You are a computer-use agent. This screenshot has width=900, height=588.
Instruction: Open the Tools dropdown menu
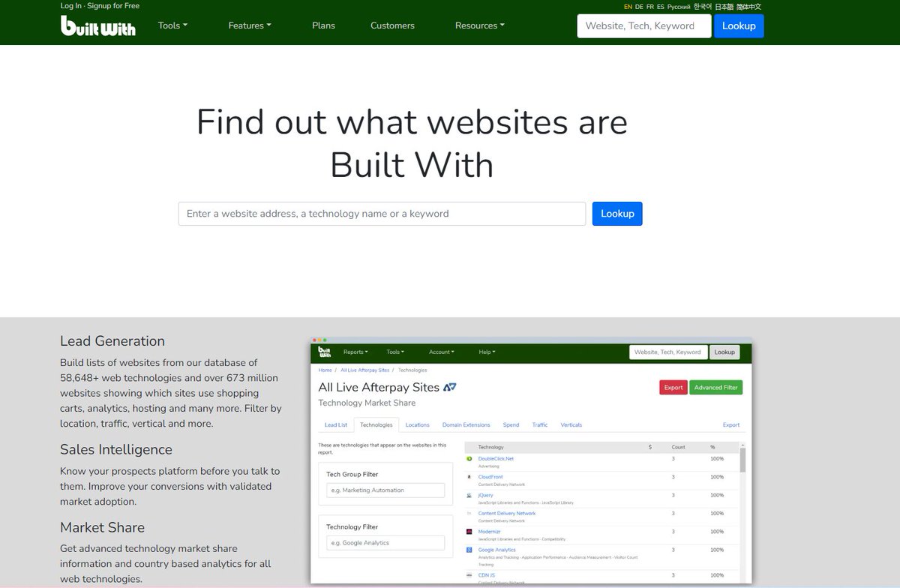pyautogui.click(x=172, y=25)
